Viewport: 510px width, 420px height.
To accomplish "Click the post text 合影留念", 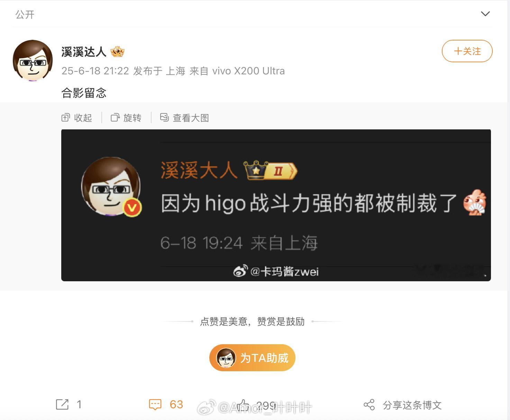I will (84, 93).
